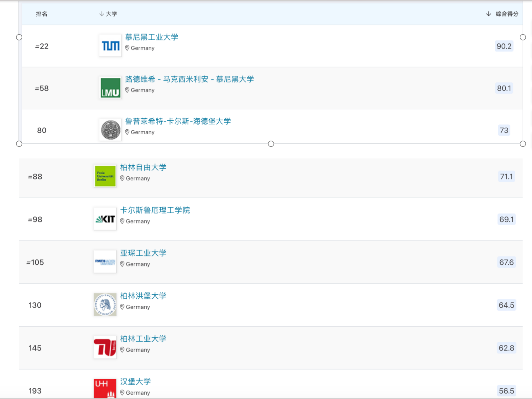This screenshot has width=532, height=399.
Task: Open 亚琛工业大学 link
Action: (x=143, y=253)
